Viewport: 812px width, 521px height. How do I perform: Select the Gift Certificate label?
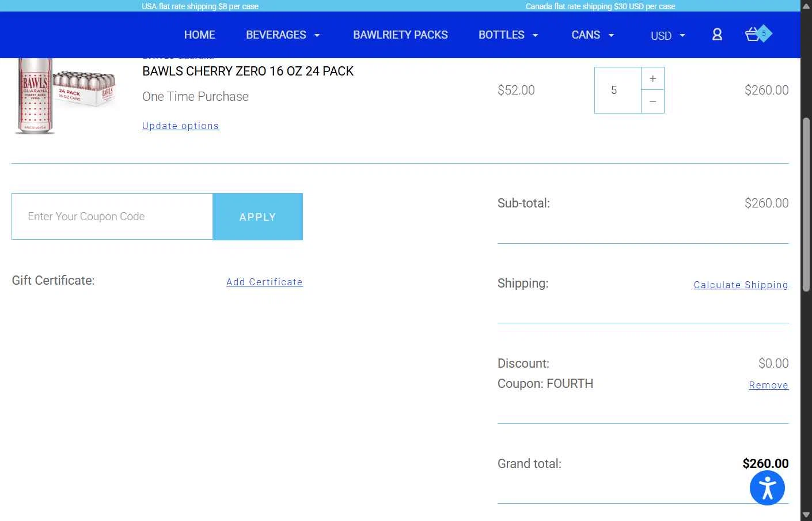click(53, 281)
